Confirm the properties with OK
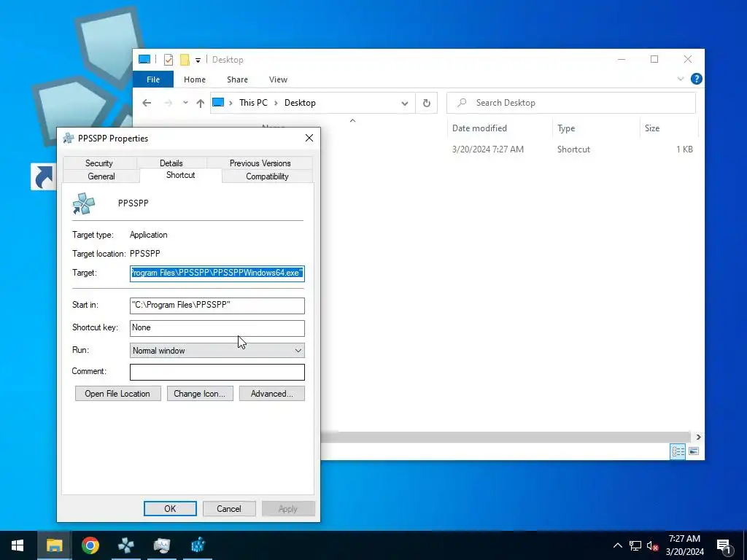This screenshot has height=560, width=747. (x=170, y=508)
